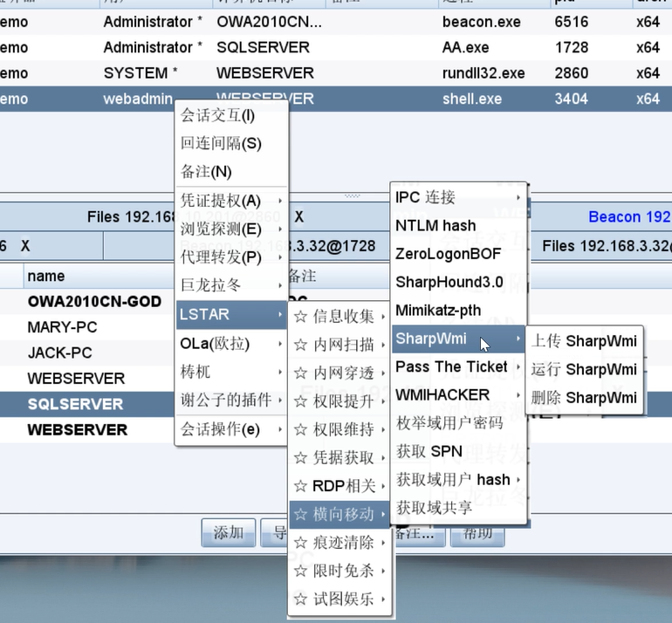
Task: Click the 帮助 button
Action: tap(477, 532)
